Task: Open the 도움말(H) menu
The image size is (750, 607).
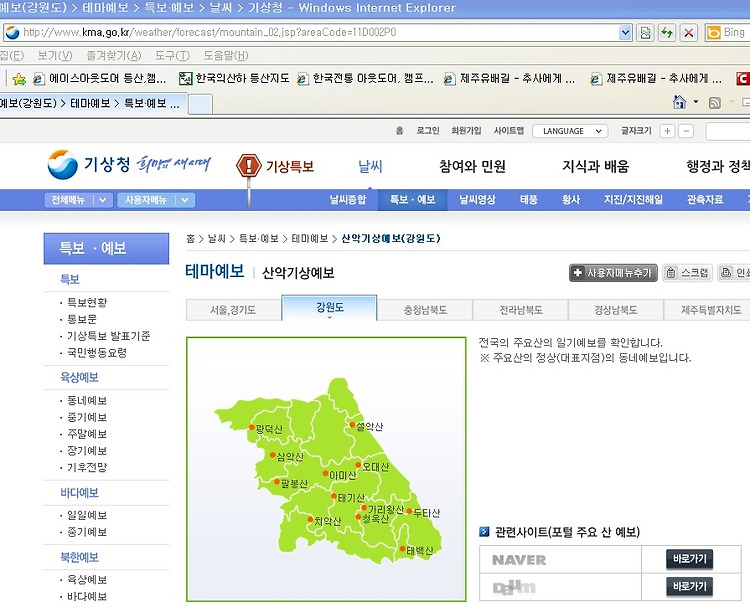Action: tap(226, 55)
